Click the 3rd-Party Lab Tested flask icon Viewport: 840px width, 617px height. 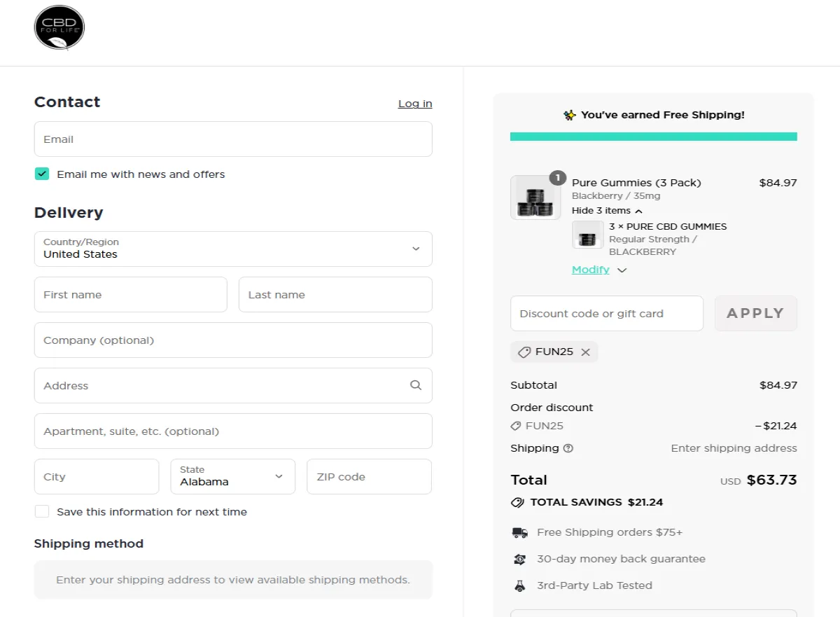coord(519,585)
